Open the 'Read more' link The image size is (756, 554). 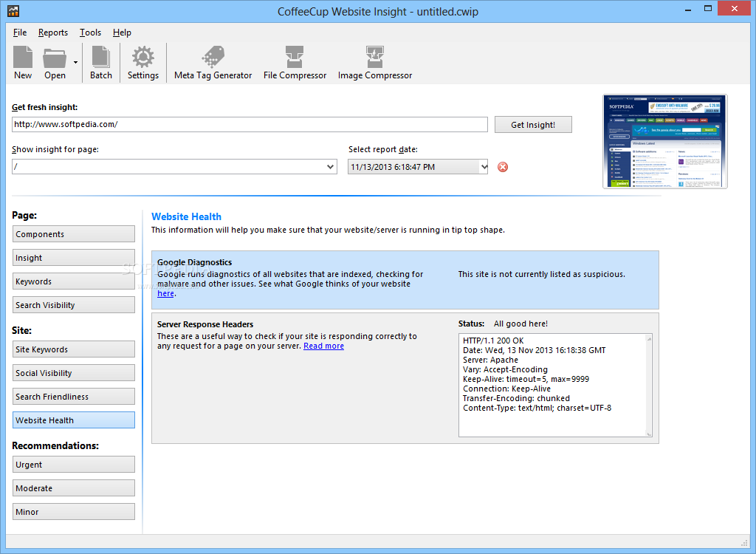tap(323, 346)
